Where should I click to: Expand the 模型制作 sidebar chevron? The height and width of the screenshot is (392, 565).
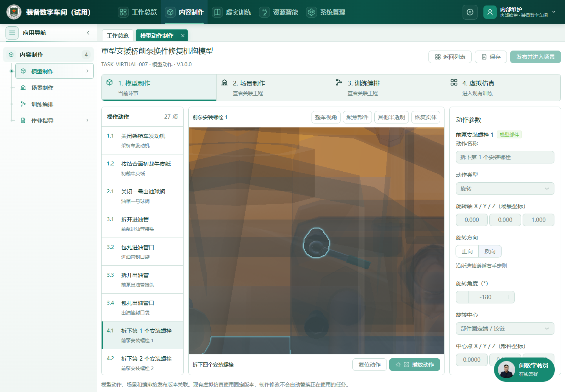pyautogui.click(x=87, y=71)
